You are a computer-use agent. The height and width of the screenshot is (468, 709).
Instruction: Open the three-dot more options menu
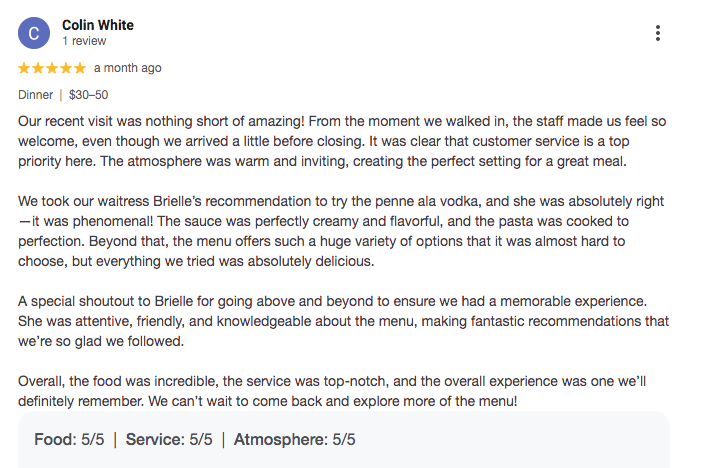tap(657, 33)
